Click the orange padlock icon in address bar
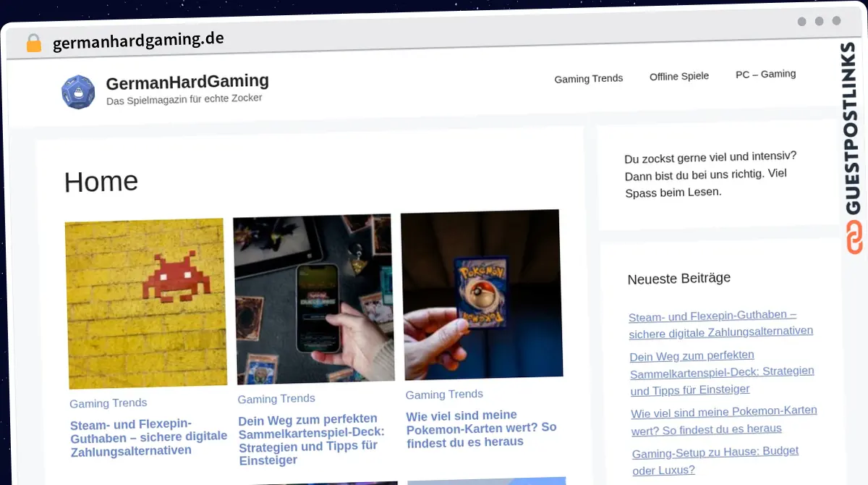The width and height of the screenshot is (868, 485). click(33, 43)
